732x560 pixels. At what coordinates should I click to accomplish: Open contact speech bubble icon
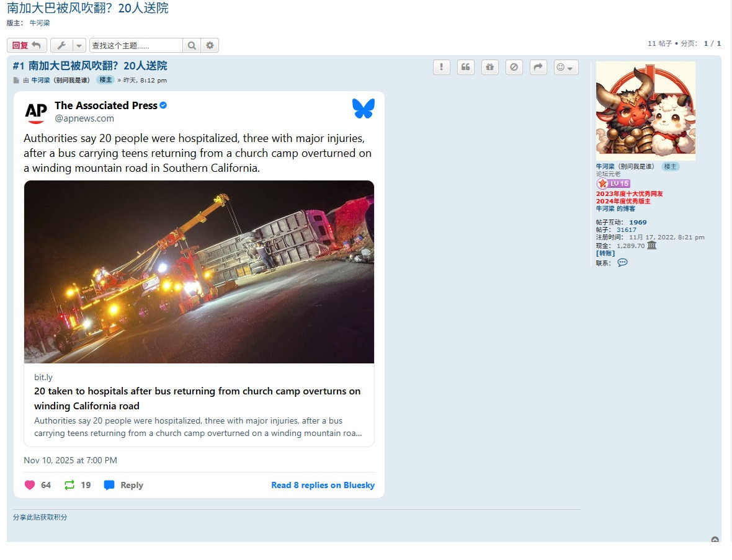tap(622, 262)
